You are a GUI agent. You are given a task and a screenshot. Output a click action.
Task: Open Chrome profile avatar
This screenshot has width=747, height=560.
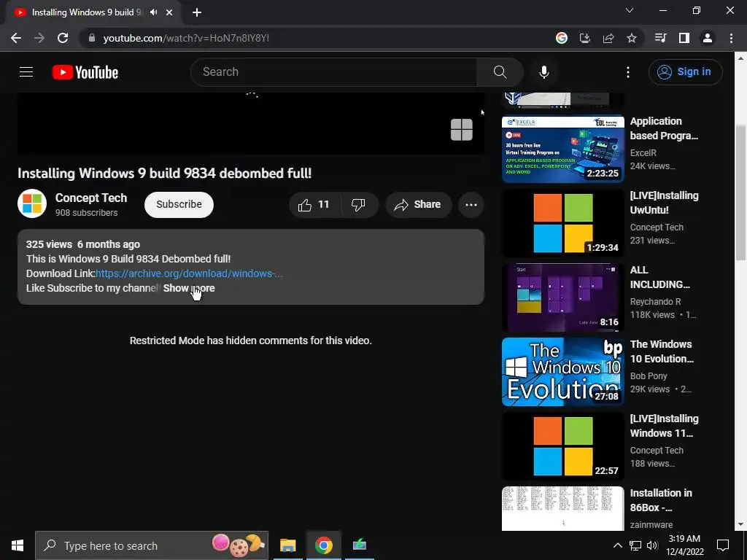click(x=708, y=38)
